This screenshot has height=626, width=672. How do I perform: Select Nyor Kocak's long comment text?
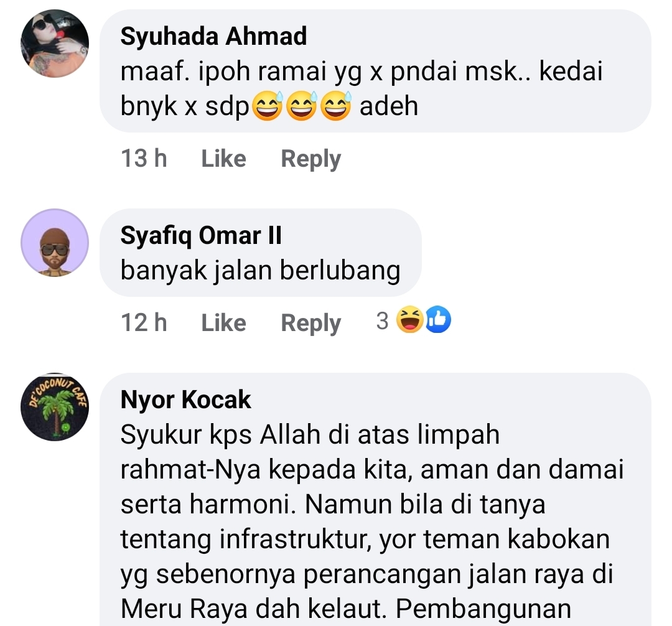372,521
